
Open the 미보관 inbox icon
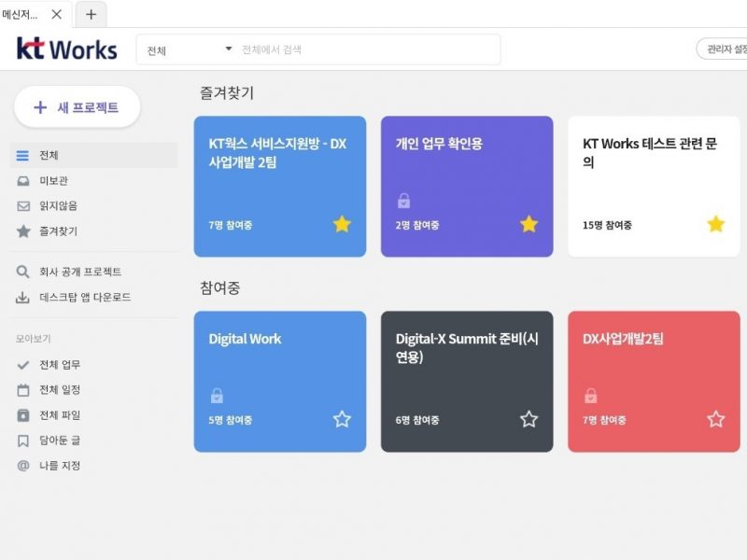tap(22, 181)
